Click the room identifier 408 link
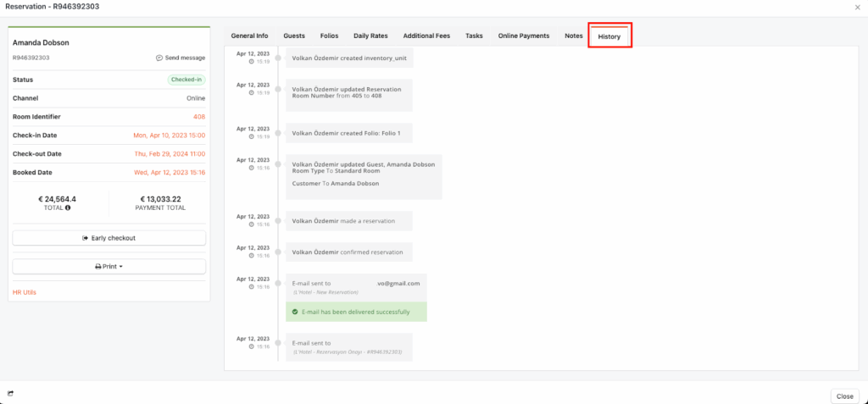The height and width of the screenshot is (404, 868). click(199, 117)
